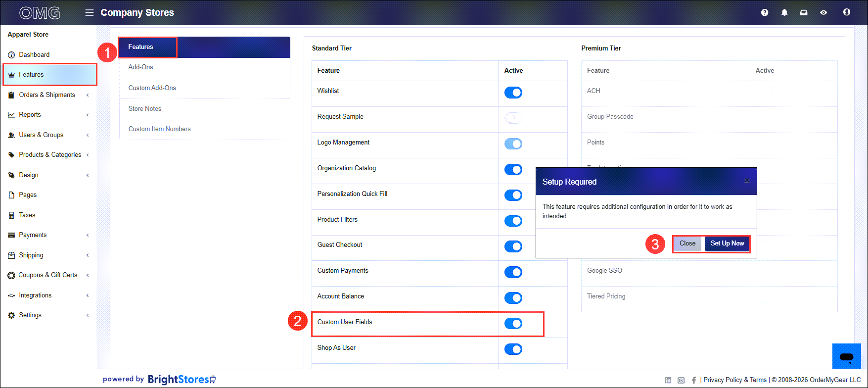Open the Facebook footer icon
The width and height of the screenshot is (868, 388).
pos(694,380)
